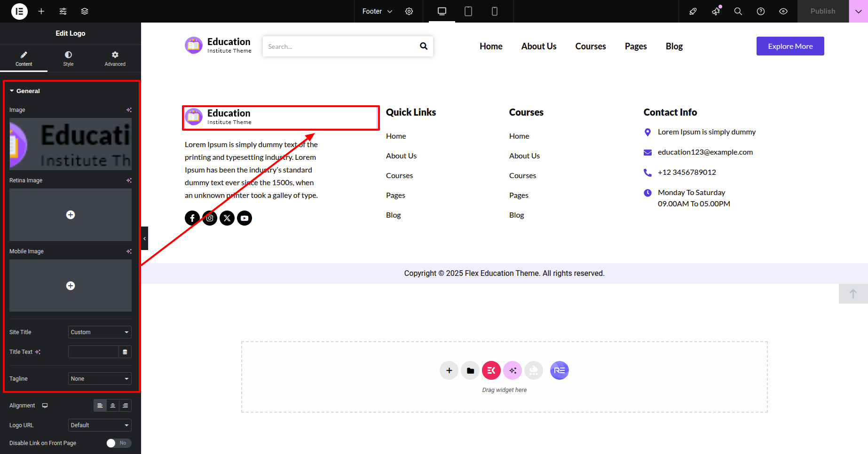Image resolution: width=868 pixels, height=454 pixels.
Task: Click About Us under Courses column
Action: click(524, 156)
